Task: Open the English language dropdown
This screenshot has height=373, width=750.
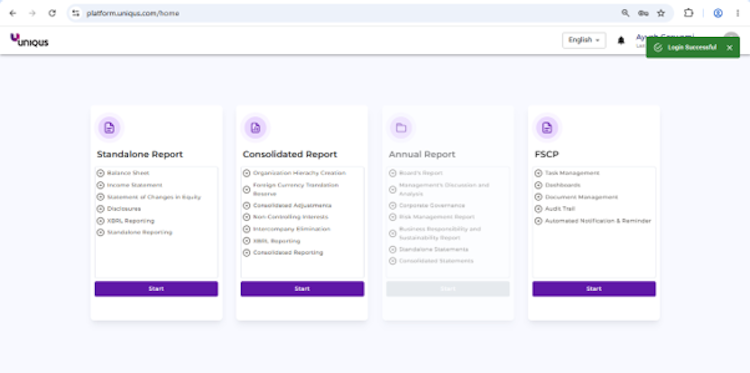Action: tap(584, 40)
